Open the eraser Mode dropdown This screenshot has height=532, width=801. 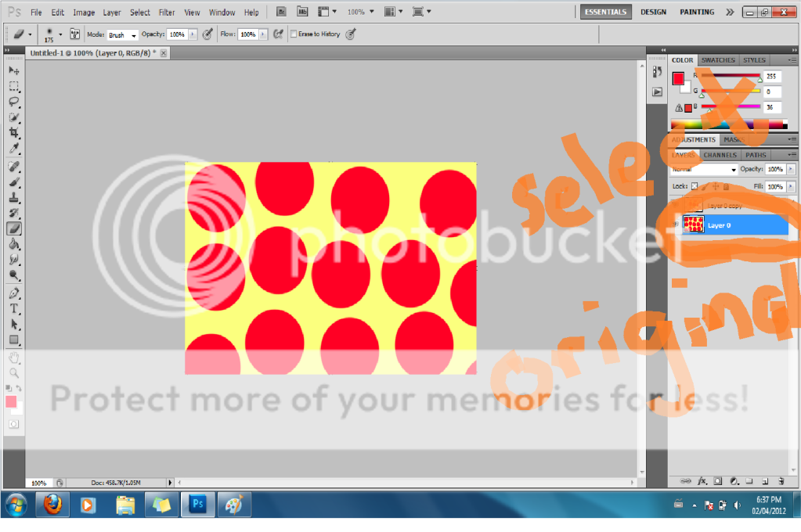coord(123,35)
